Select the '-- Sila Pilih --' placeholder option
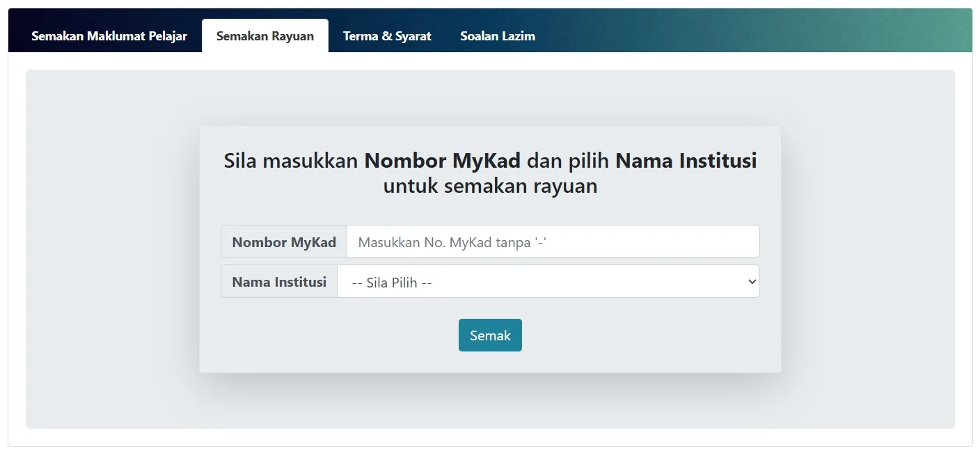Screen dimensions: 980x451 (x=393, y=283)
